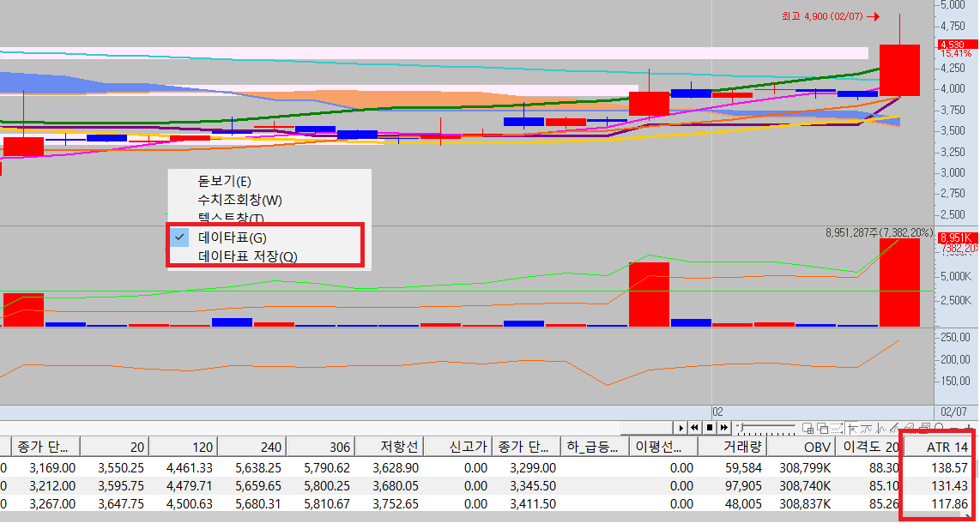Click the stop square button
Screen dimensions: 980x523
tap(710, 428)
